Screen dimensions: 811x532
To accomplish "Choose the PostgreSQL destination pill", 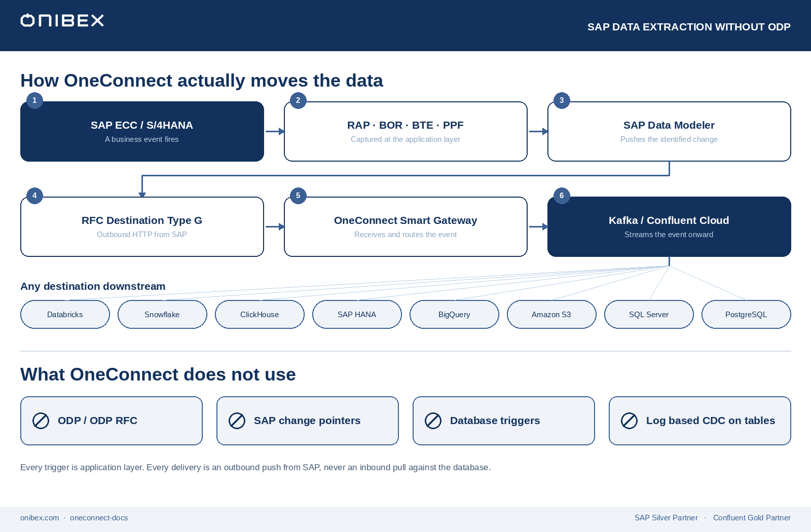I will point(746,315).
